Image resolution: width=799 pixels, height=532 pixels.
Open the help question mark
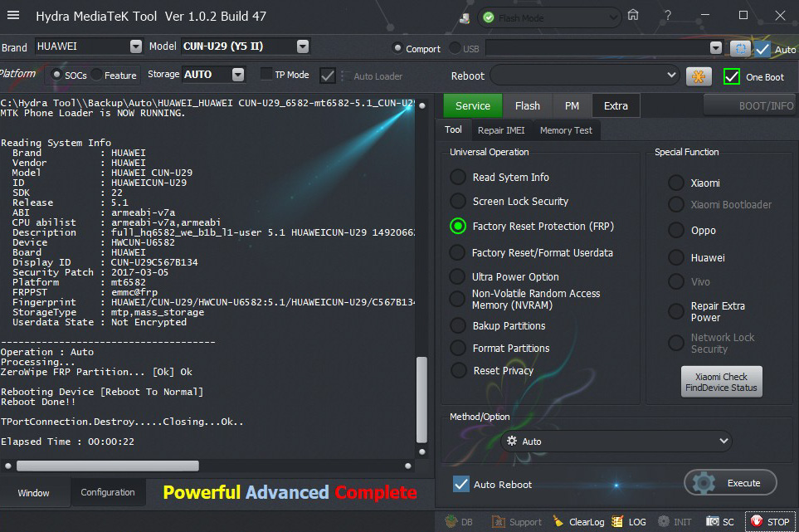668,15
